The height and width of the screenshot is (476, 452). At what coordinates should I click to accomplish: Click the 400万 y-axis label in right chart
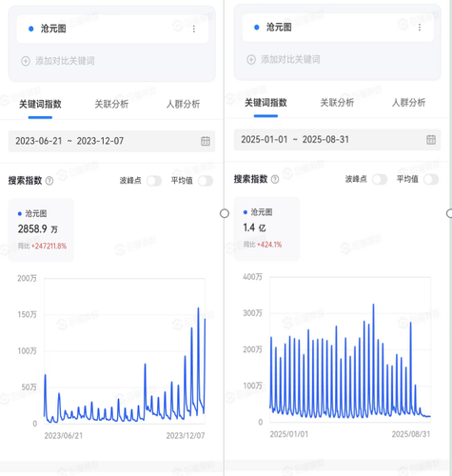[253, 277]
